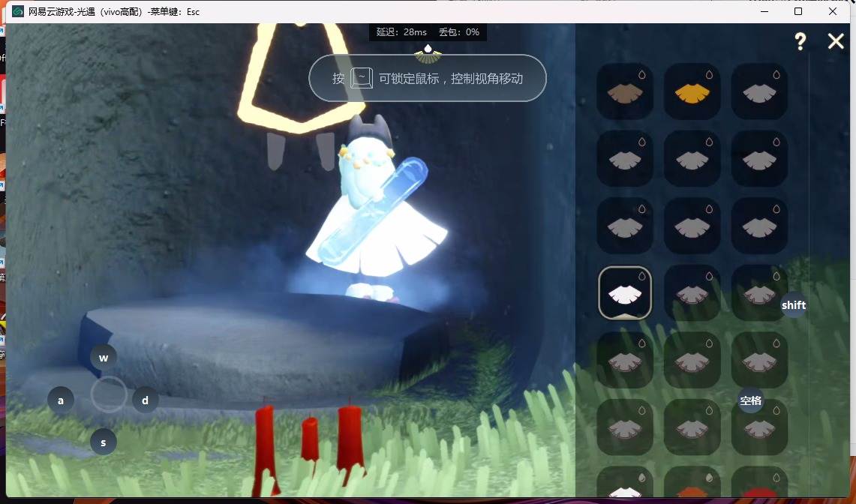The height and width of the screenshot is (504, 856).
Task: Expand the fan-shaped menu below latency bar
Action: (428, 53)
